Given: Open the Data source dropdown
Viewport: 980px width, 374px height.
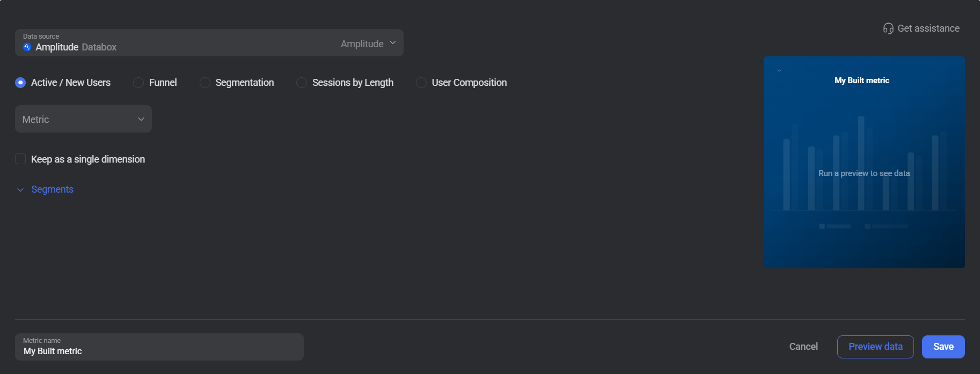Looking at the screenshot, I should 209,42.
